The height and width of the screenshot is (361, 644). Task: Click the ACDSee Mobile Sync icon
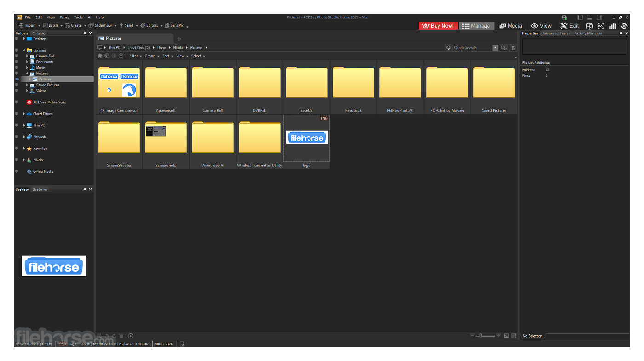point(29,103)
